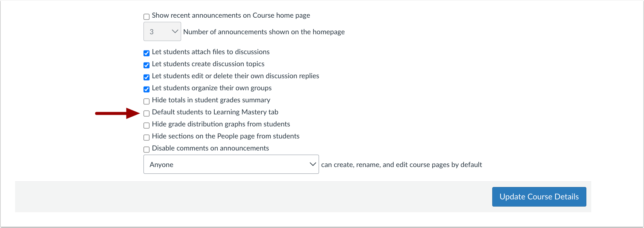Uncheck 'Let students edit or delete their own discussion replies'

pos(147,77)
